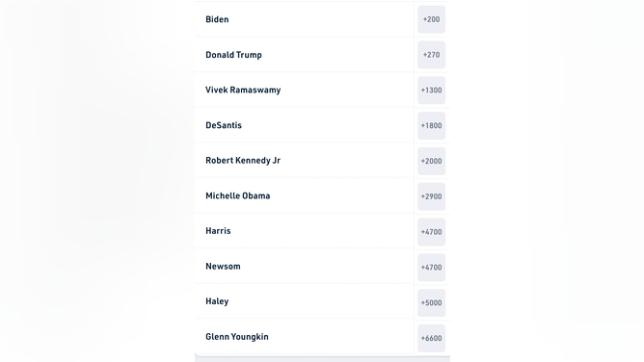Choose +6600 odds for Glenn Youngkin
The width and height of the screenshot is (644, 362).
click(x=431, y=338)
